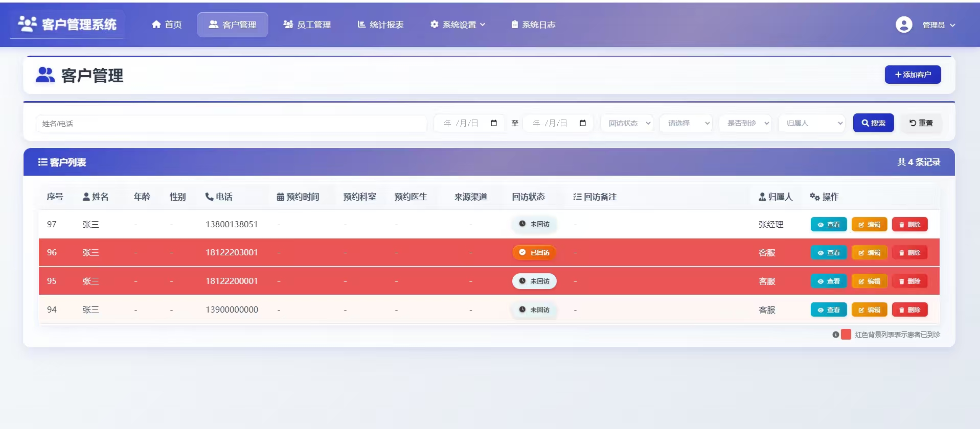Click 查看 for row 96
Image resolution: width=980 pixels, height=429 pixels.
tap(829, 253)
